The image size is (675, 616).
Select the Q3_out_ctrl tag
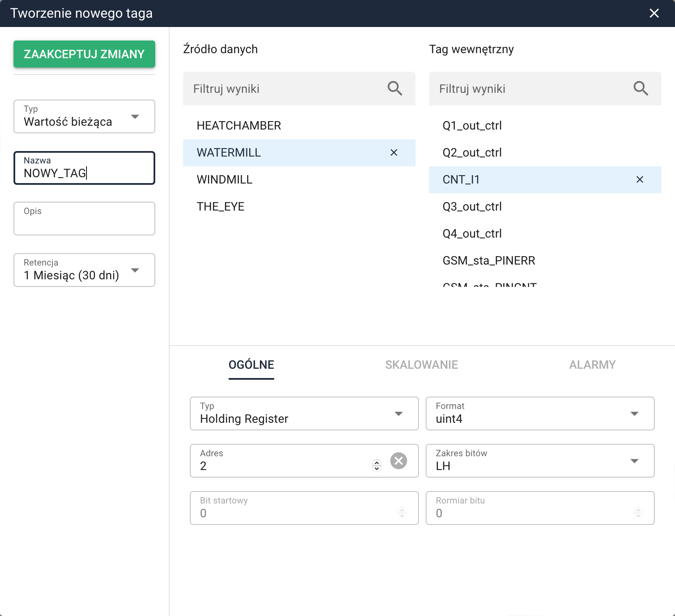tap(545, 207)
